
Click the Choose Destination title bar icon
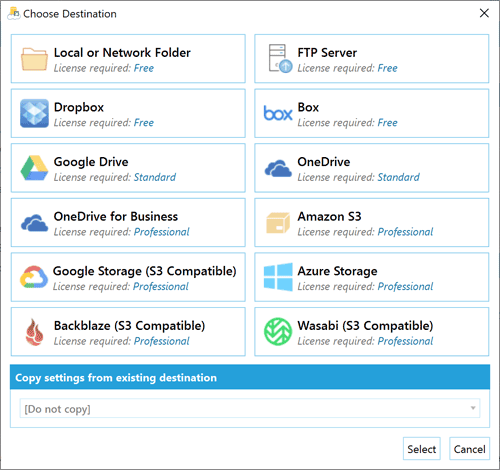[14, 14]
